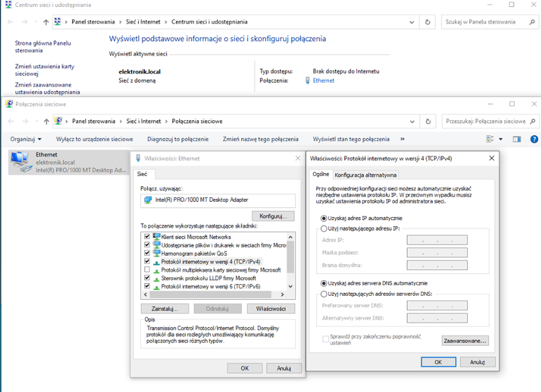Screen dimensions: 541x392
Task: Expand address bar history dropdown in Połączenia sieciowe
Action: [x=411, y=122]
